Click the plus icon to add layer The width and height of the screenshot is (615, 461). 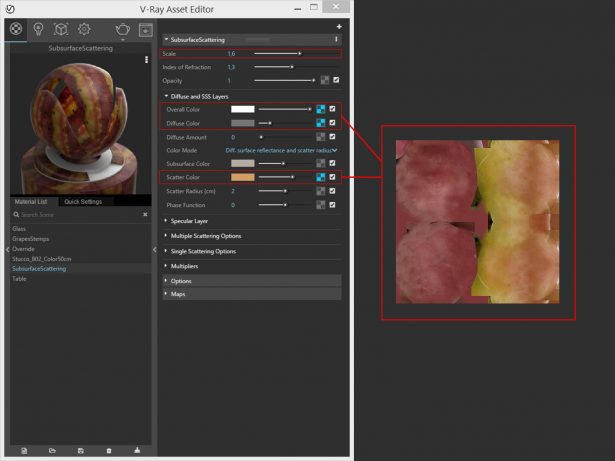[339, 27]
